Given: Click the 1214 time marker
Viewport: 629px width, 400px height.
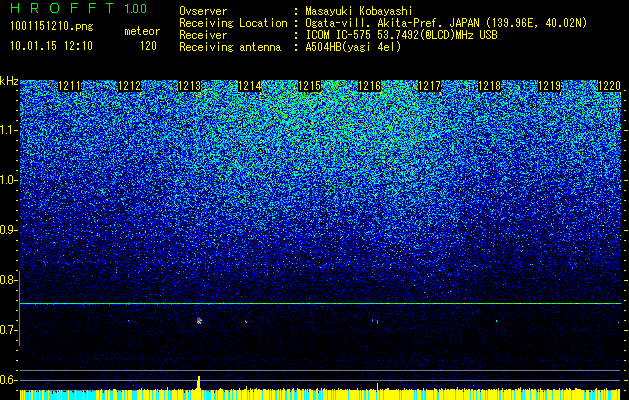Looking at the screenshot, I should tap(250, 86).
